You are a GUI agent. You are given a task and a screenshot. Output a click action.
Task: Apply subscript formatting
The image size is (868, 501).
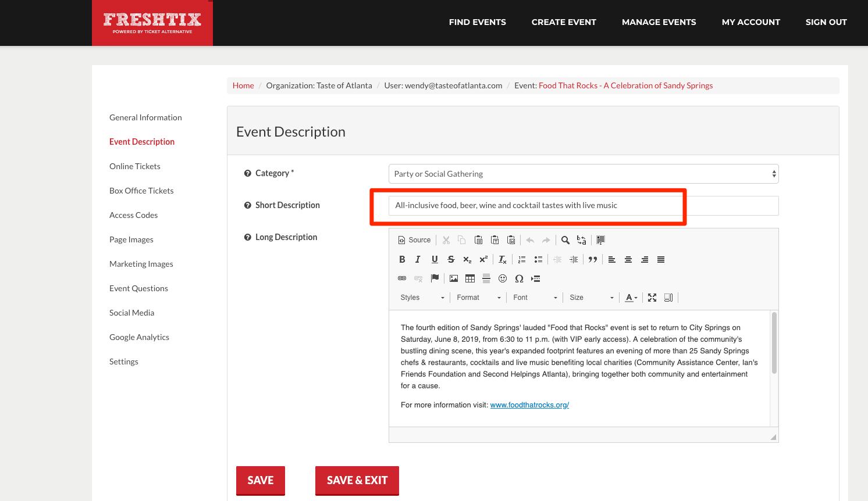click(467, 259)
